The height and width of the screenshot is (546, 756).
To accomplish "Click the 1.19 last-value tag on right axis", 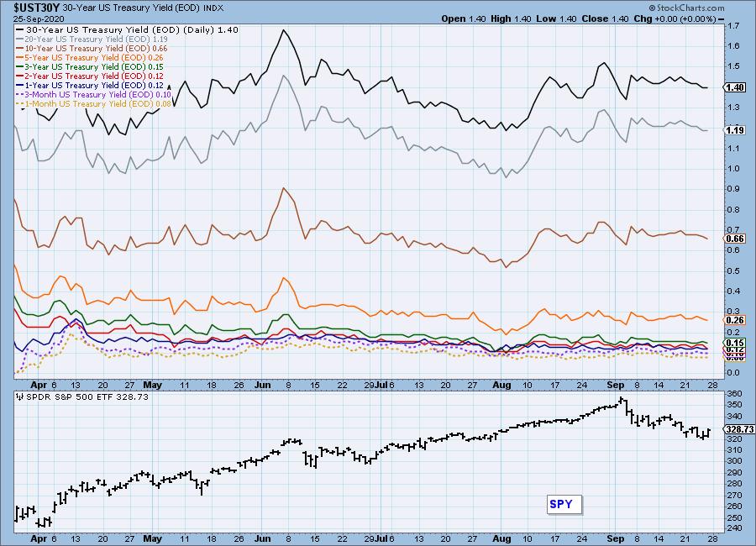I will [x=734, y=130].
